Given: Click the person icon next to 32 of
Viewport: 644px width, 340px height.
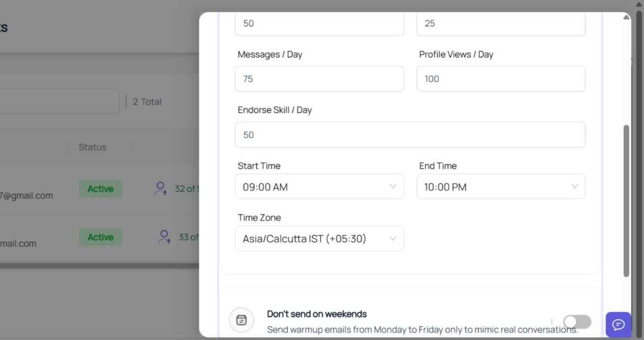Looking at the screenshot, I should [x=160, y=189].
